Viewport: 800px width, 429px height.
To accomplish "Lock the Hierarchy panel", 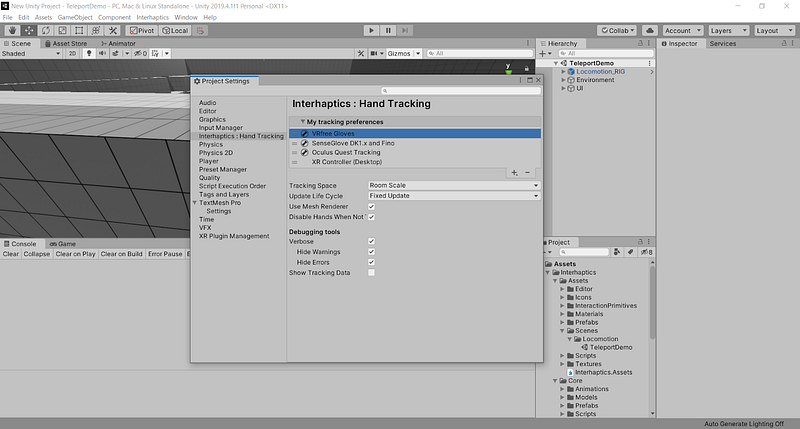I will click(640, 43).
